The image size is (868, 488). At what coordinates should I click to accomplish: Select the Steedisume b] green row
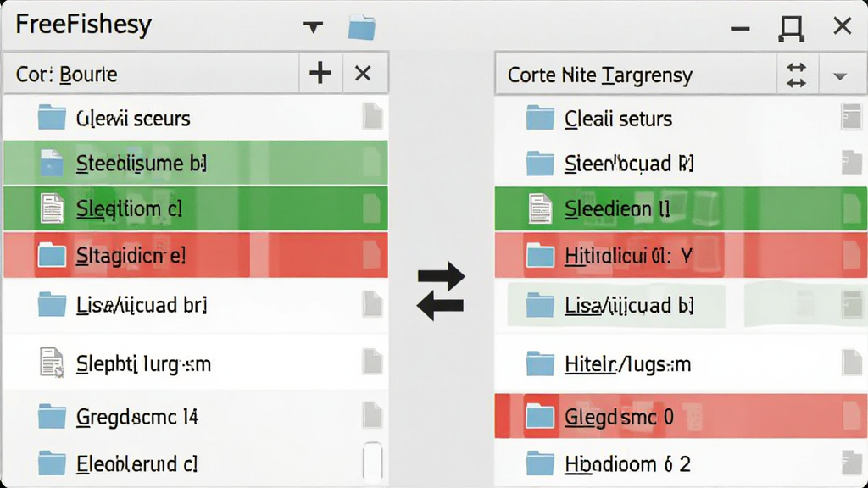click(x=196, y=163)
